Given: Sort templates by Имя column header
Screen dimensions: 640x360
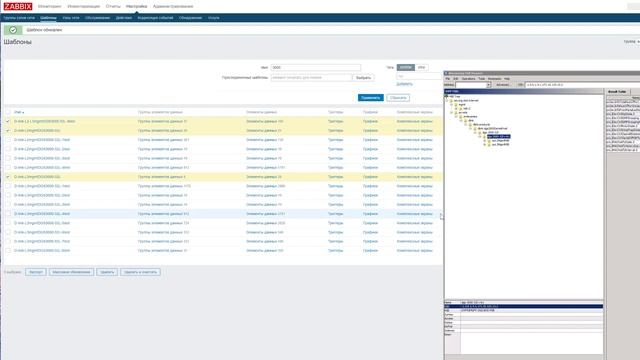Looking at the screenshot, I should 19,112.
